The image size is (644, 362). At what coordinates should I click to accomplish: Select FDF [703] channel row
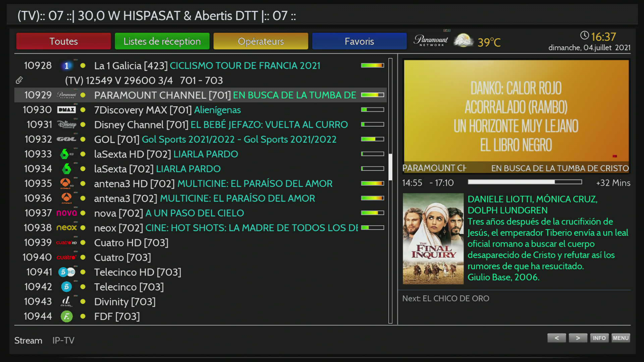point(200,317)
